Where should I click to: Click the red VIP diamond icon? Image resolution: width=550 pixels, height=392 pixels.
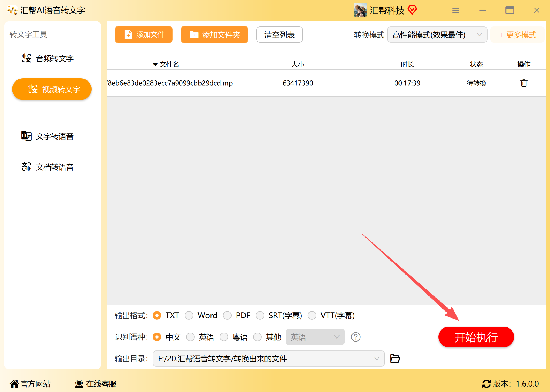click(x=412, y=10)
